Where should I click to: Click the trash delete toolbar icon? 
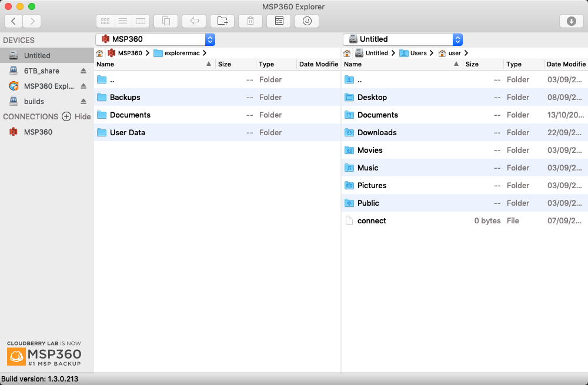tap(250, 21)
